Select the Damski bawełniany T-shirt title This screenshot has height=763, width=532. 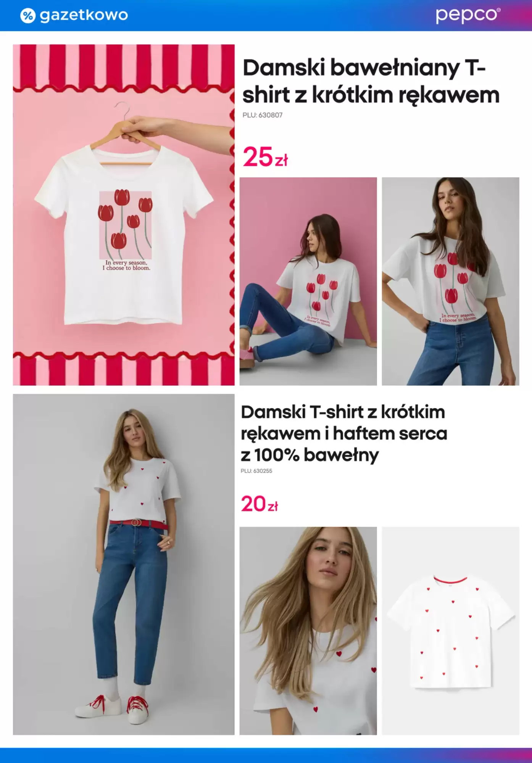371,81
